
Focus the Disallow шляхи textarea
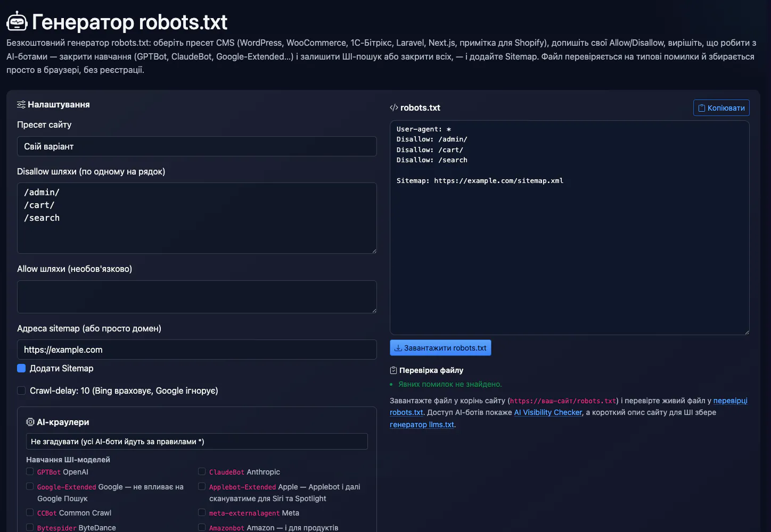tap(197, 218)
